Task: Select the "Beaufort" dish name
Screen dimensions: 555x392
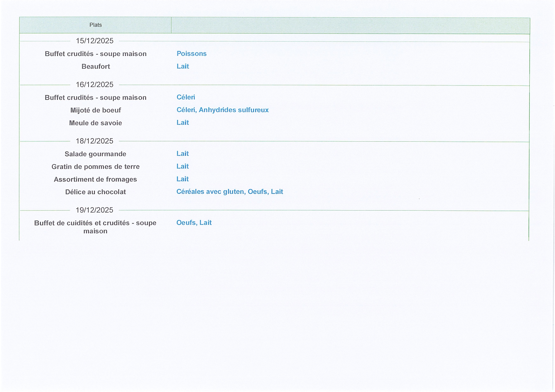Action: (96, 66)
